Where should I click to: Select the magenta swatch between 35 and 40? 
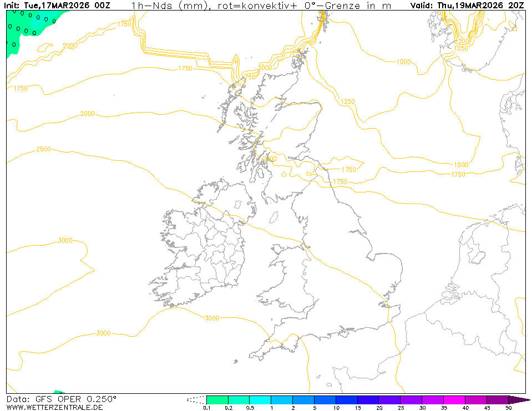pos(454,399)
